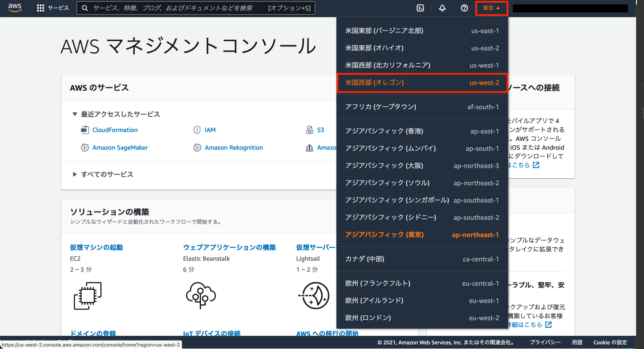
Task: Open Cookie の設定 footer link
Action: pyautogui.click(x=610, y=342)
